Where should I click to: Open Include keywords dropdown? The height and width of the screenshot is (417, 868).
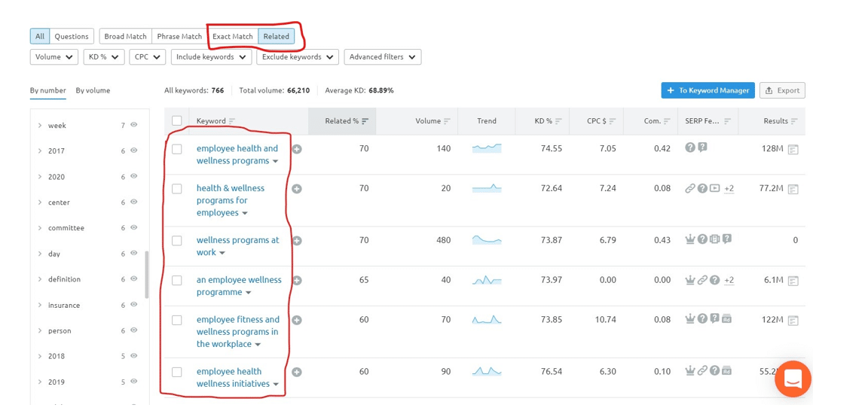point(212,57)
